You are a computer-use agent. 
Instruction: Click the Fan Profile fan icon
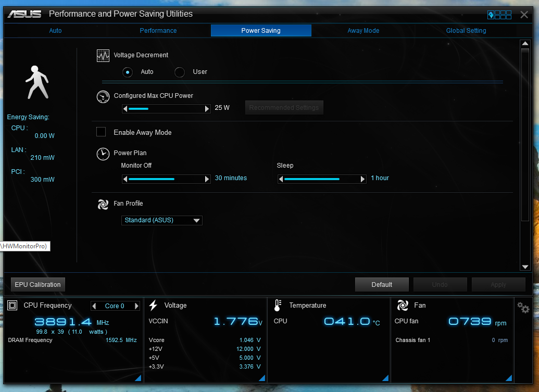click(103, 205)
